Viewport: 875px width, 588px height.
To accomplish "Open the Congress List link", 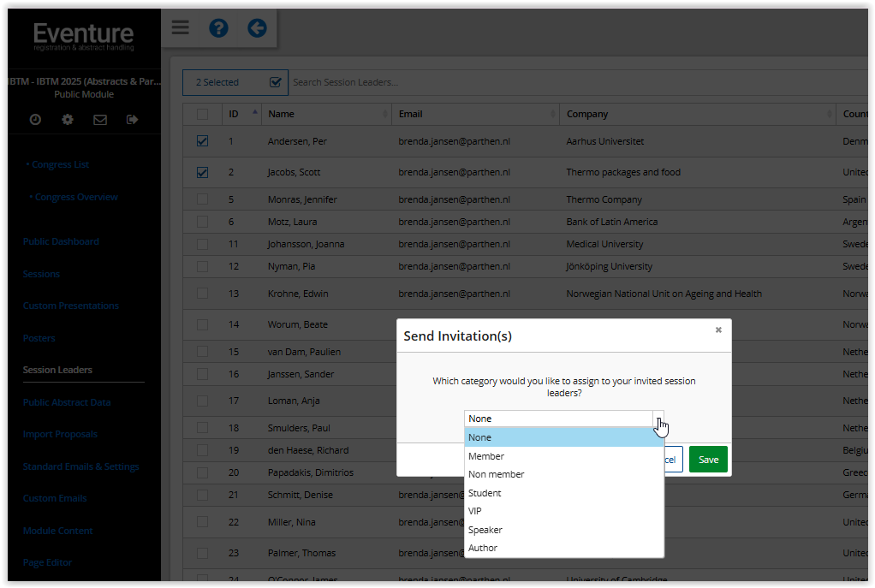I will point(60,164).
